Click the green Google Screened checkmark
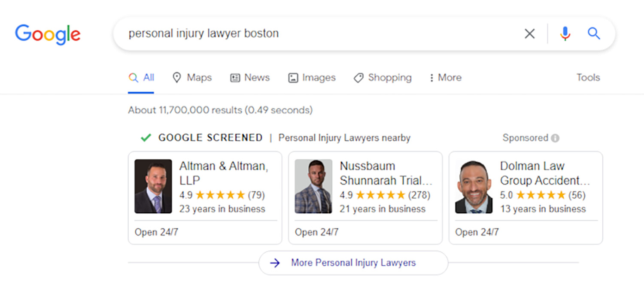The height and width of the screenshot is (288, 644). (146, 137)
